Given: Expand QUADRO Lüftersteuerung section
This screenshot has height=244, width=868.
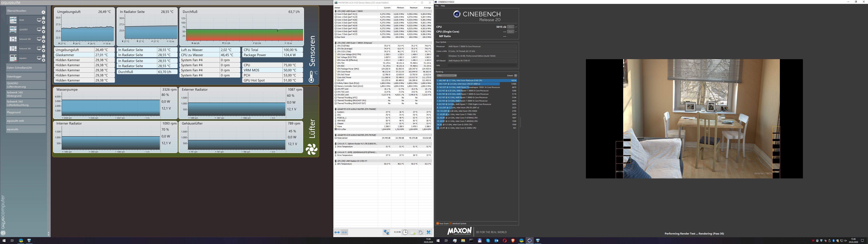Looking at the screenshot, I should click(x=26, y=85).
